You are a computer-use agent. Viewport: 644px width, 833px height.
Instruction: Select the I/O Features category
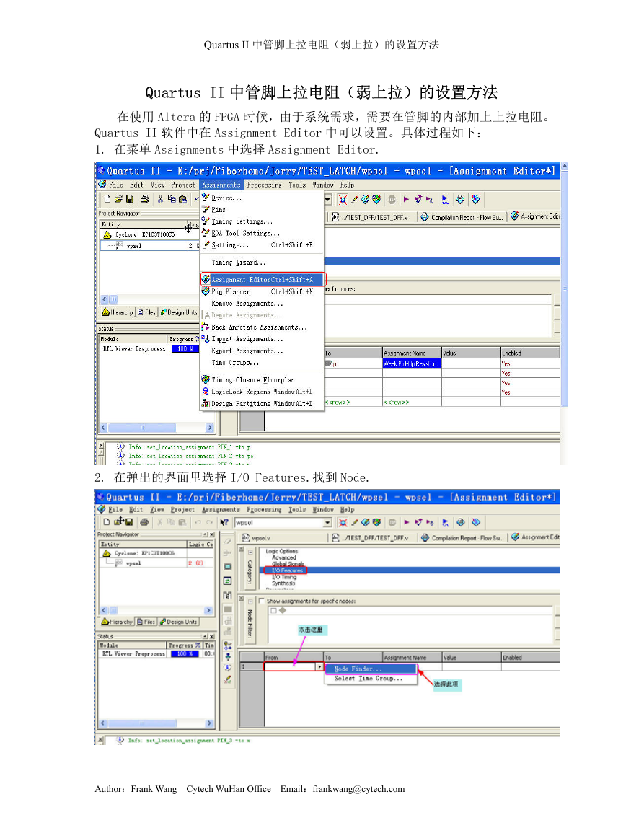point(288,570)
